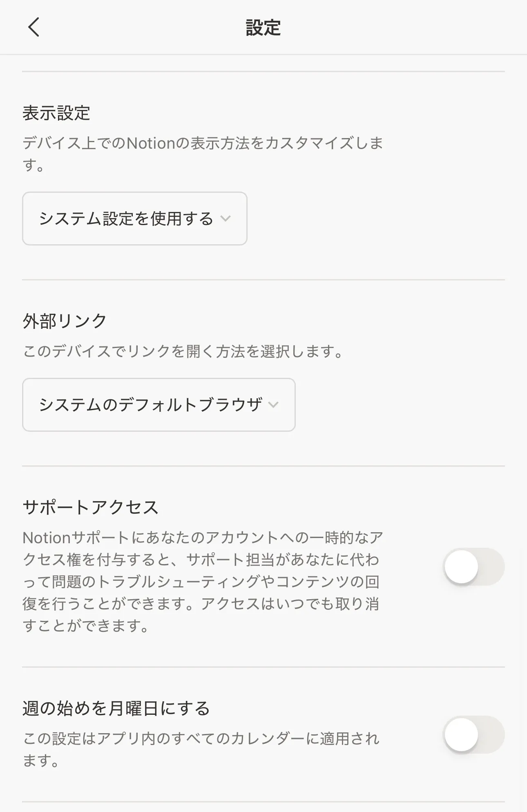Image resolution: width=527 pixels, height=812 pixels.
Task: Click the 表示設定 section heading
Action: coord(56,113)
